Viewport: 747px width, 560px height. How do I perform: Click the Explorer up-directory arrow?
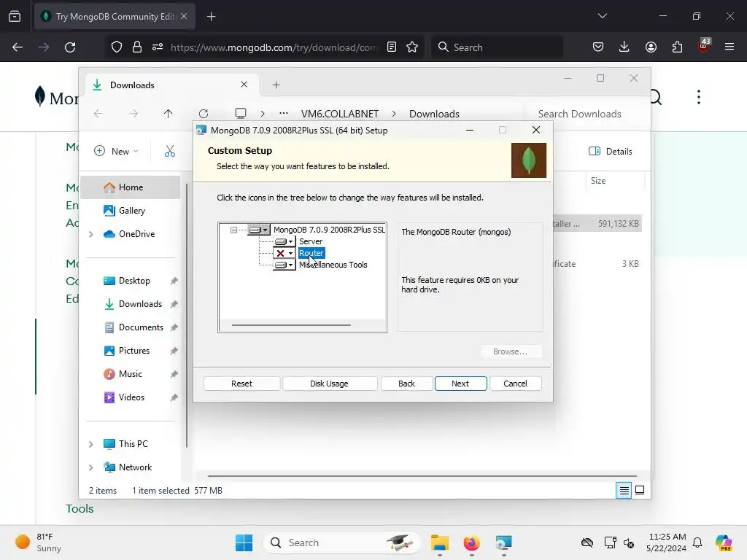(x=168, y=113)
